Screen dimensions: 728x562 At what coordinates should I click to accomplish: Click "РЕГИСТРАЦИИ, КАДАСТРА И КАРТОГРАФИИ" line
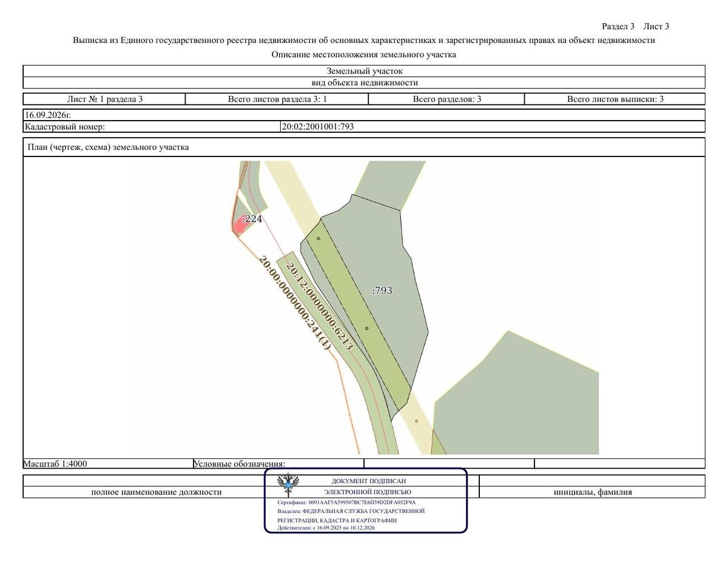(337, 520)
